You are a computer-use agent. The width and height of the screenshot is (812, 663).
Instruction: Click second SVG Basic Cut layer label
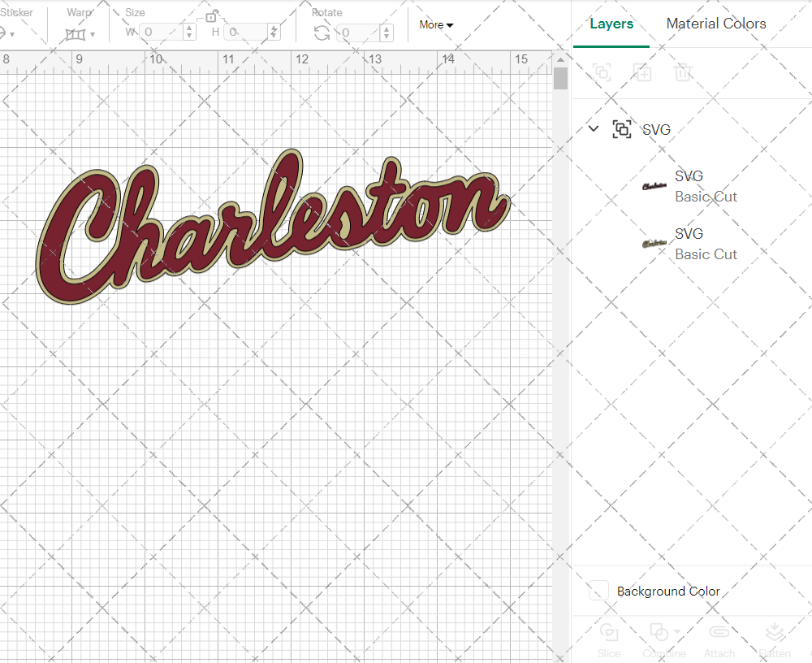[706, 244]
